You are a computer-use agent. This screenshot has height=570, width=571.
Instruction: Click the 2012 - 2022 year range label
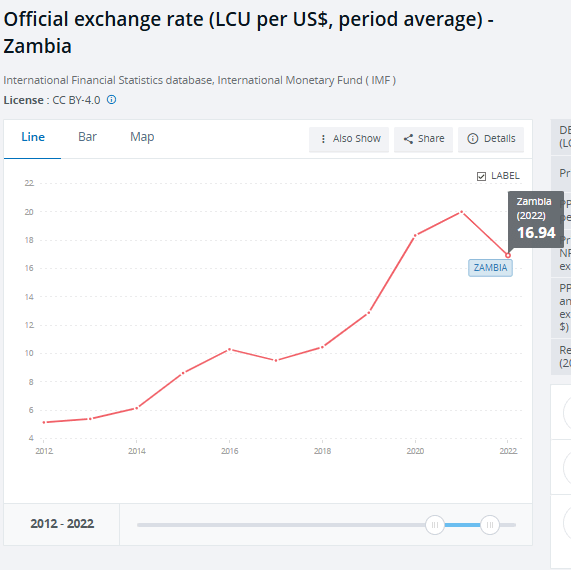coord(62,524)
